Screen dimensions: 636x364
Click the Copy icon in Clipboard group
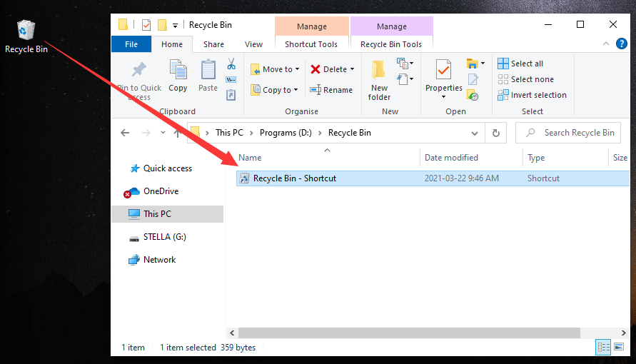[178, 69]
